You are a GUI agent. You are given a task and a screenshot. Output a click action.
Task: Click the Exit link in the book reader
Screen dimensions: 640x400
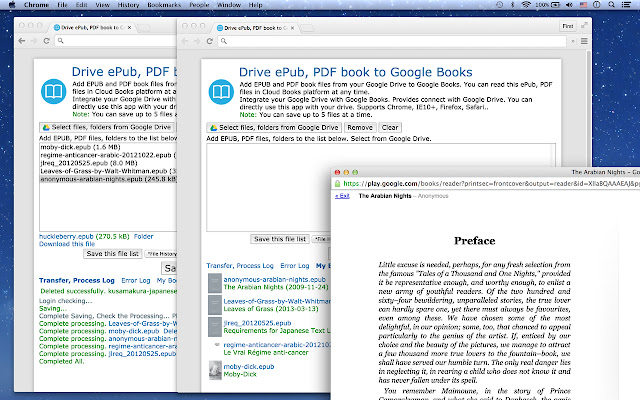coord(342,196)
